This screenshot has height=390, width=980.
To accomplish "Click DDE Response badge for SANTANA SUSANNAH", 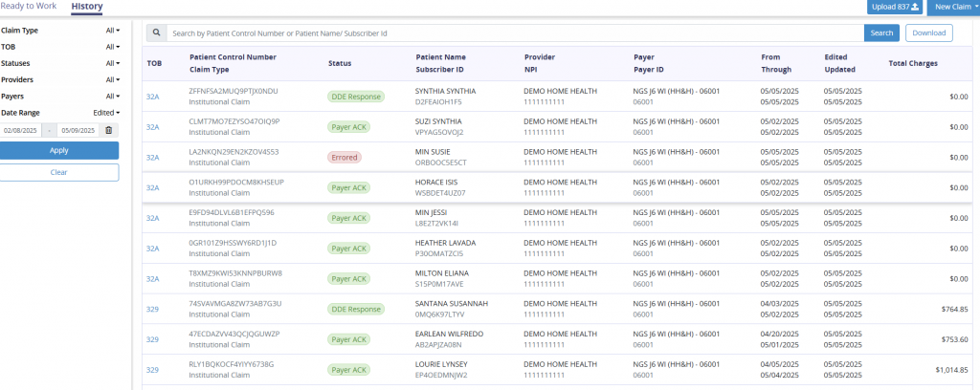I will click(x=356, y=309).
